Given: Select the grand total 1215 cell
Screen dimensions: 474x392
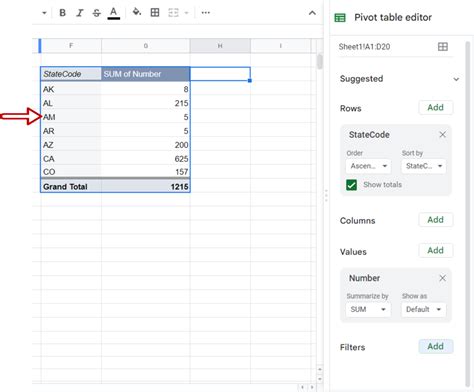Looking at the screenshot, I should pyautogui.click(x=146, y=186).
